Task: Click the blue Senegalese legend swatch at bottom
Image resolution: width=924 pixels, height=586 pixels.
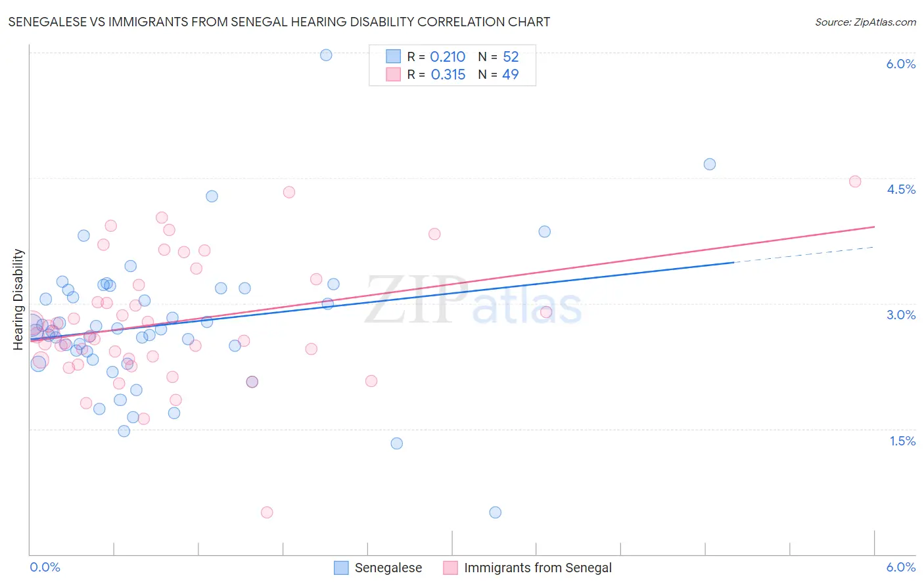Action: tap(341, 568)
